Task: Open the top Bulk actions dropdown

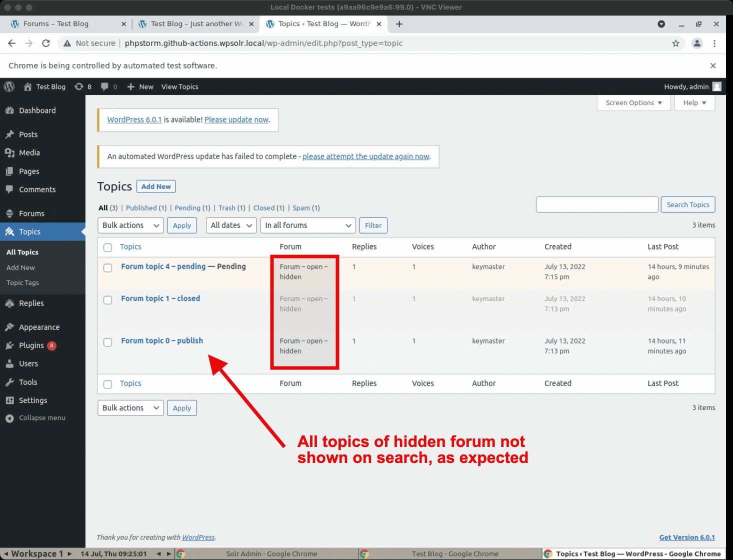Action: click(130, 225)
